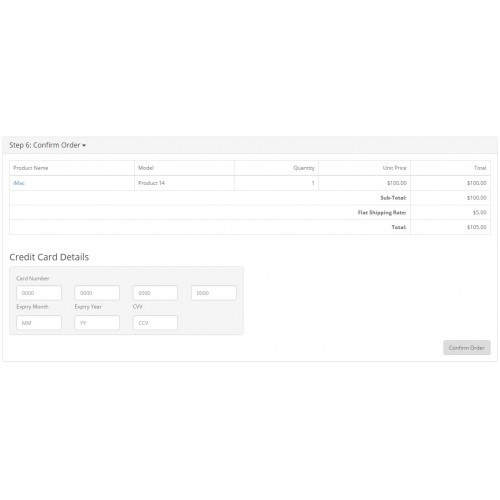Collapse the Step 6: Confirm Order heading
This screenshot has width=500, height=500.
coord(47,145)
